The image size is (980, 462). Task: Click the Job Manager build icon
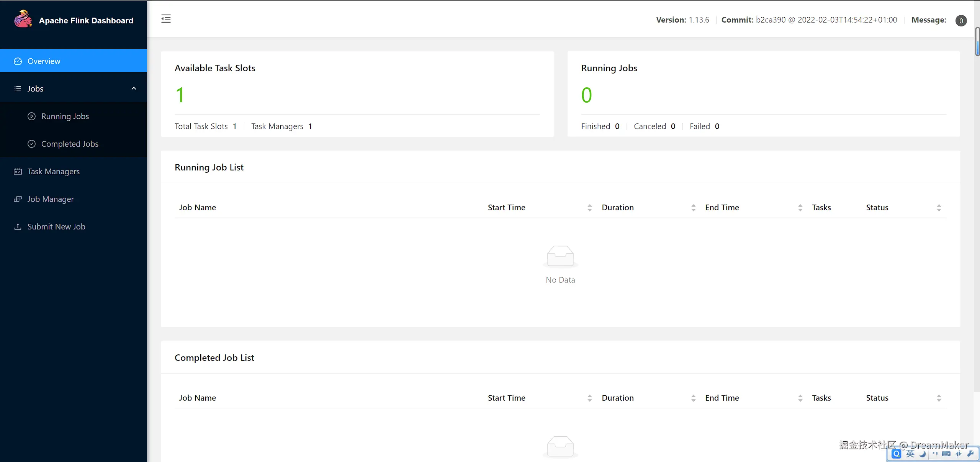[18, 199]
